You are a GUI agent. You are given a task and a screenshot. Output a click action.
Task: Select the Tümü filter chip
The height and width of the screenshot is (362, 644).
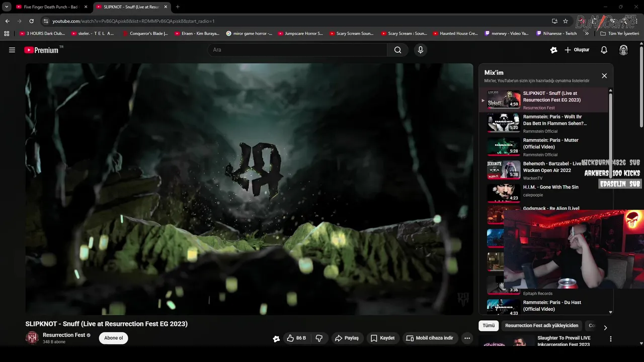point(489,326)
